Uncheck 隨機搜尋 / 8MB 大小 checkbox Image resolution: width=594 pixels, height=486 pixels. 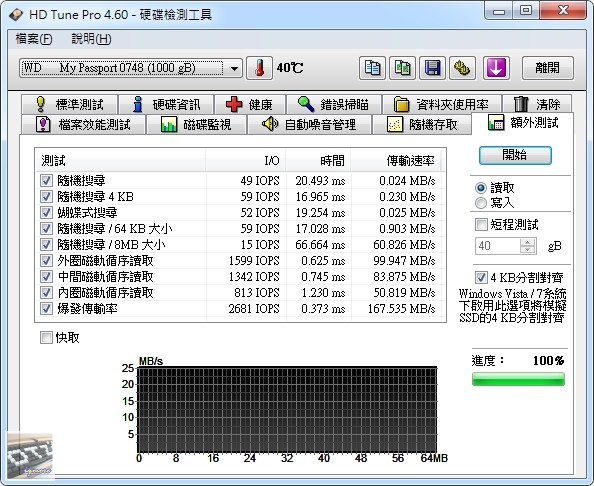(x=46, y=244)
